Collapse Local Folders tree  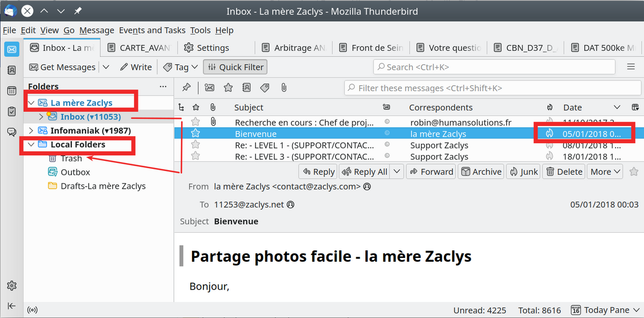[31, 144]
